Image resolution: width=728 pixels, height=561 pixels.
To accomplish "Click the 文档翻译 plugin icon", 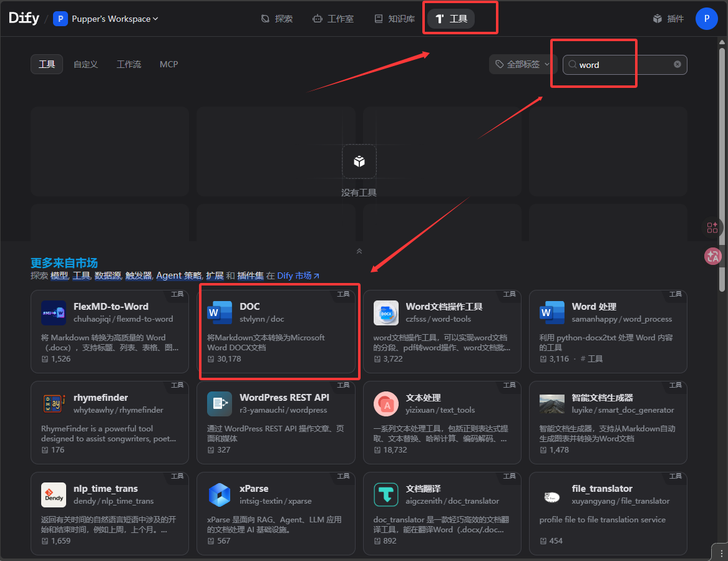I will pos(386,495).
